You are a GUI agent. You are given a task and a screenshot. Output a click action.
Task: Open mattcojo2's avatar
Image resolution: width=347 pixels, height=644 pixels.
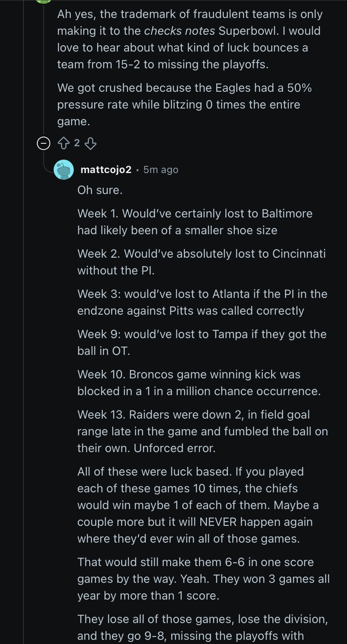(64, 170)
